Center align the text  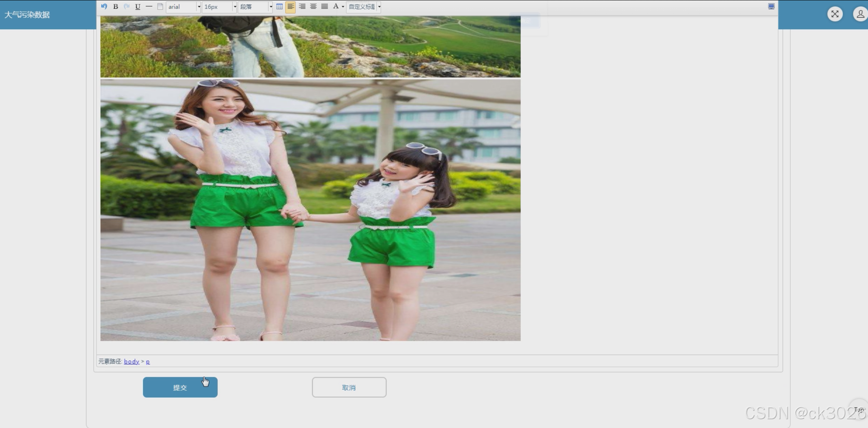tap(313, 7)
